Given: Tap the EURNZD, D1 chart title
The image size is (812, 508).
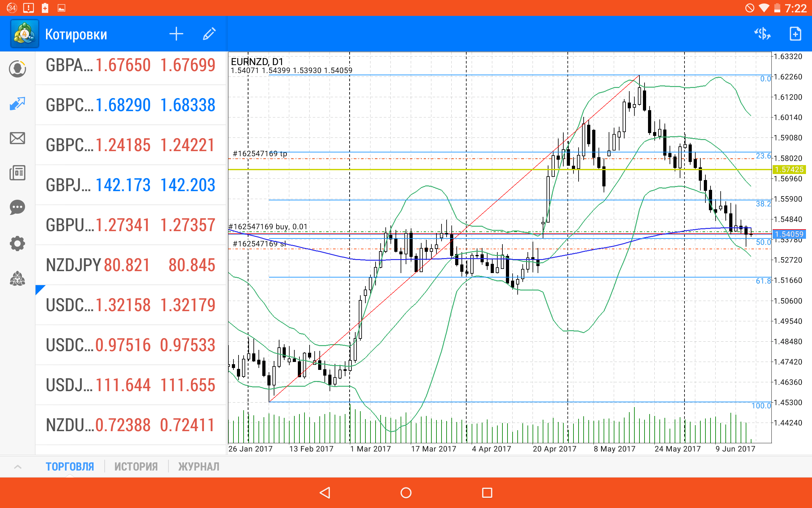Looking at the screenshot, I should [x=257, y=62].
